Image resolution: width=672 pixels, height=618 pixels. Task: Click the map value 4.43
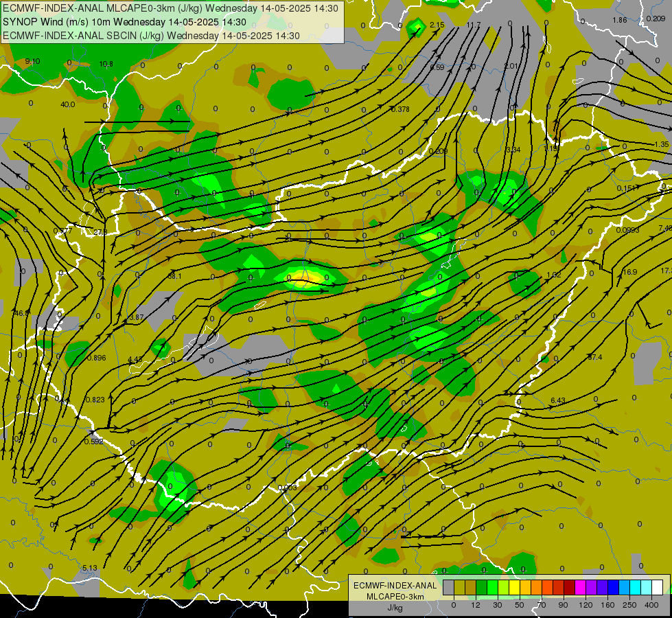click(x=135, y=359)
